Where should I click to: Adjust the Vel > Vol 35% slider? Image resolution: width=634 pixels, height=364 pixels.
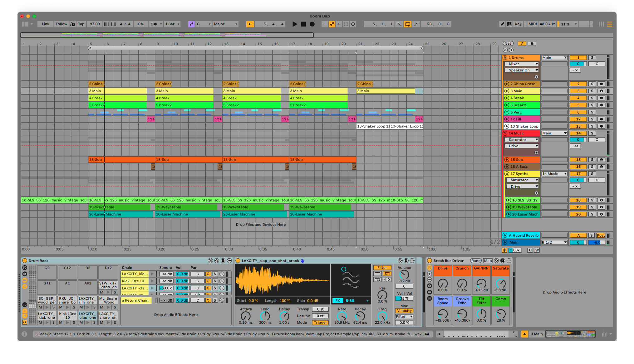point(404,298)
